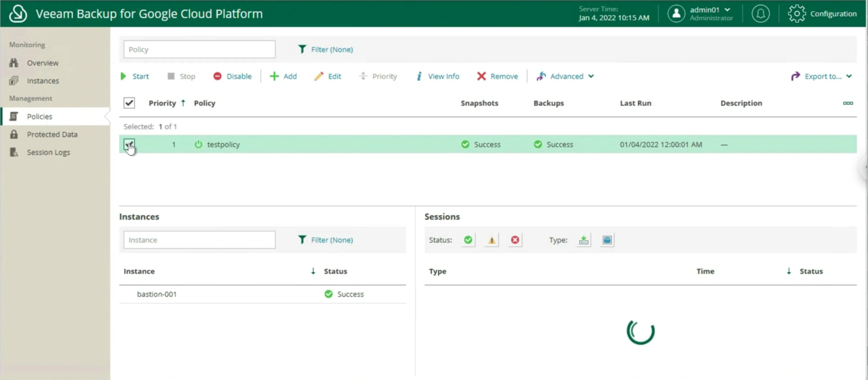Add a new policy
Image resolution: width=868 pixels, height=380 pixels.
283,76
